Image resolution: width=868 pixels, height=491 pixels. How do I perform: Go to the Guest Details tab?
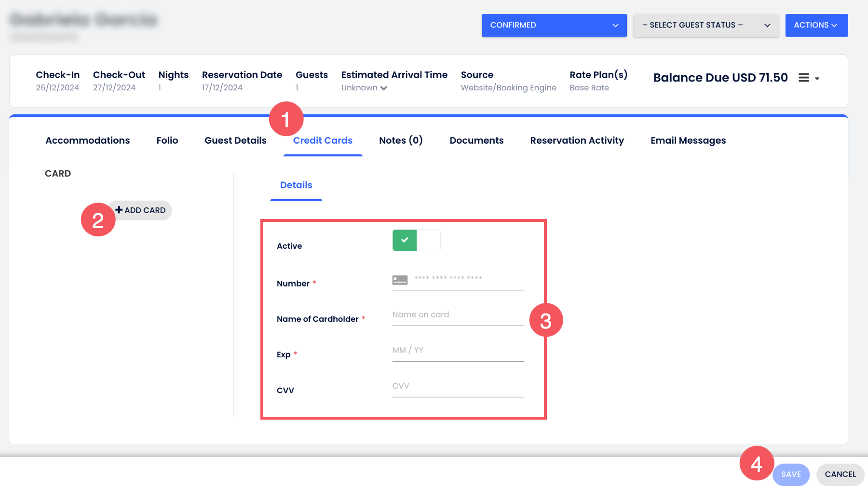(235, 140)
